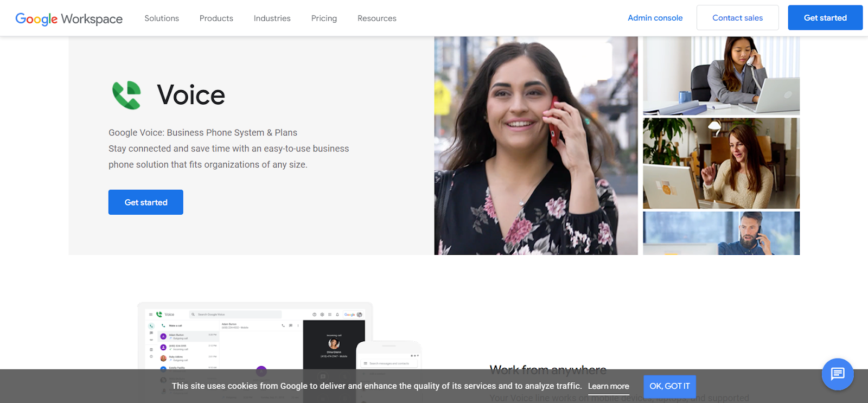Click photo of woman at desk with laptop
Viewport: 868px width, 403px height.
tap(722, 75)
